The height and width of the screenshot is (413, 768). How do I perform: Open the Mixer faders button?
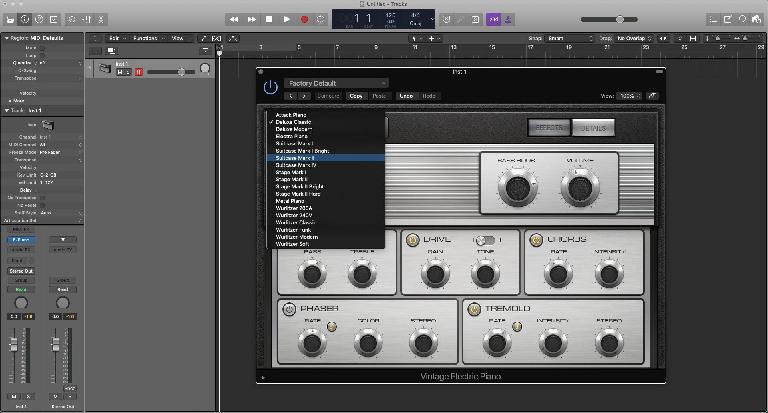86,20
